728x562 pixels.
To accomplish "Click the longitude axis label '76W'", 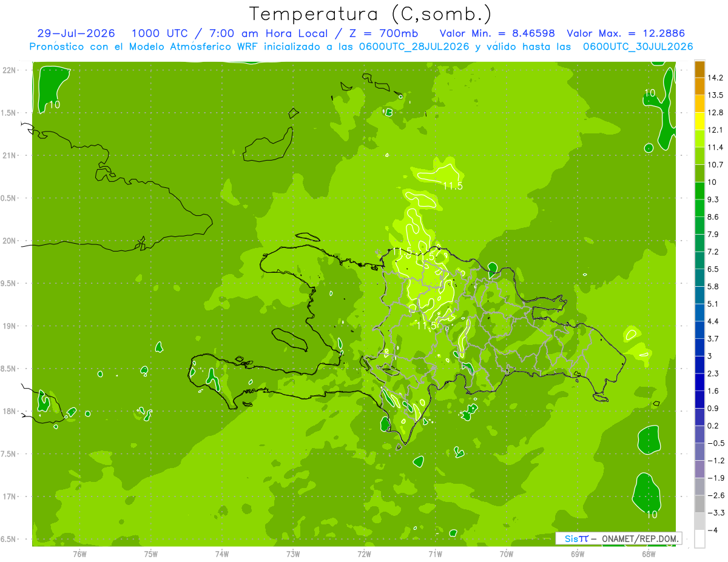I will pos(79,554).
